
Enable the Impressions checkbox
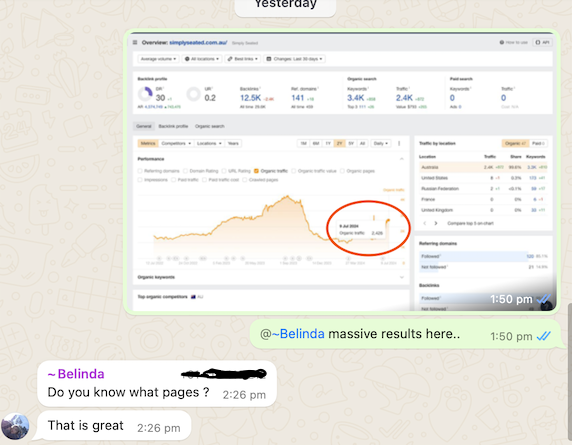point(140,180)
